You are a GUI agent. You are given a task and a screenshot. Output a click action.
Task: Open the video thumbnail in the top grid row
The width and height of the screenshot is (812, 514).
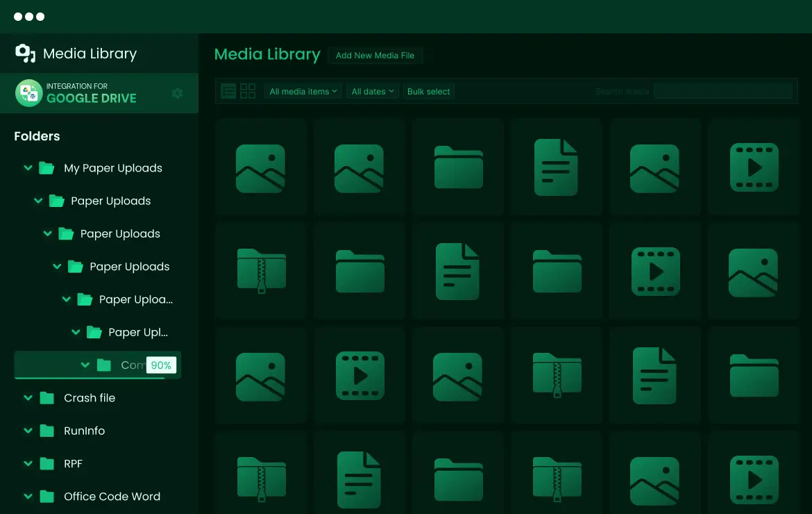pos(754,167)
